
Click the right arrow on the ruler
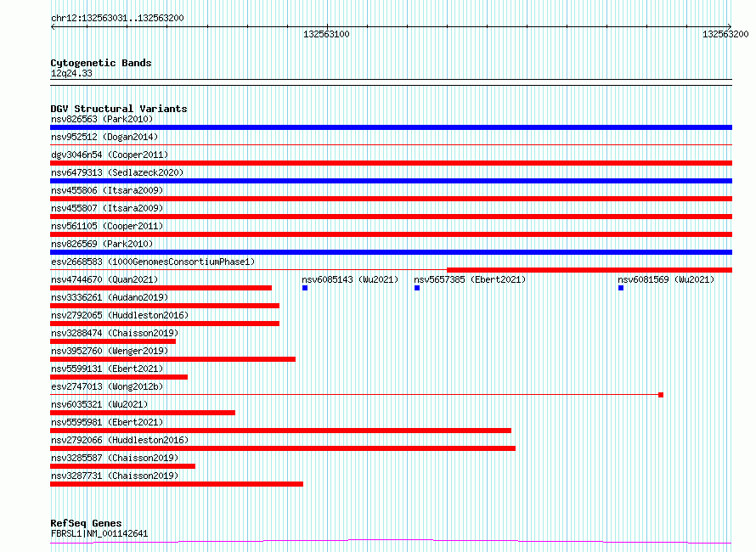(730, 27)
